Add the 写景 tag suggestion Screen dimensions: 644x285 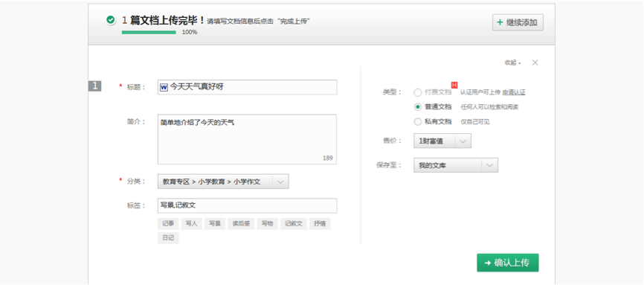point(215,224)
